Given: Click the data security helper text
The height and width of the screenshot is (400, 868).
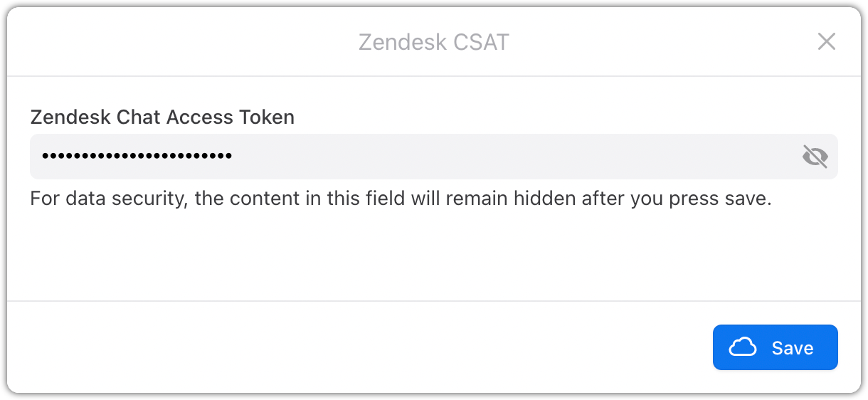Looking at the screenshot, I should pyautogui.click(x=401, y=199).
